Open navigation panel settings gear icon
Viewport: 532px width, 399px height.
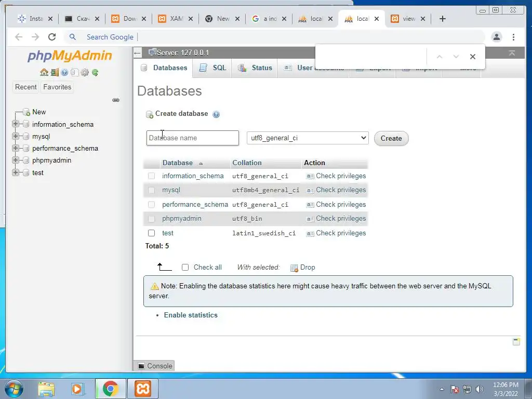[x=85, y=72]
